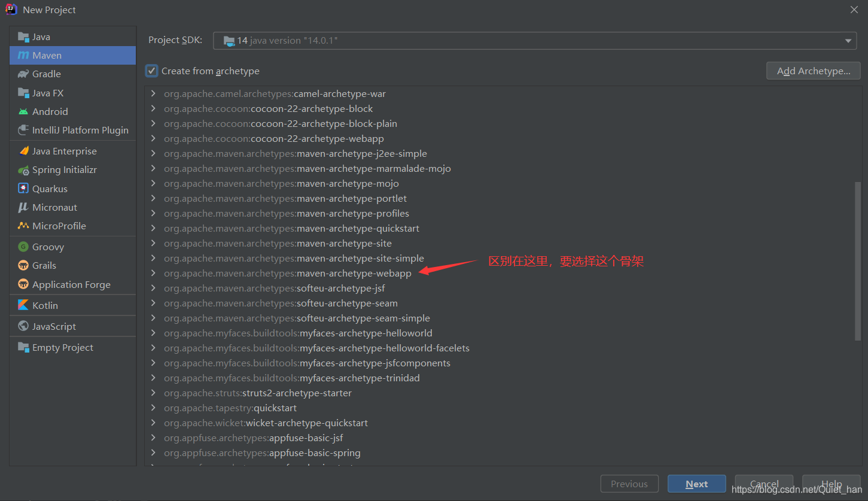
Task: Click the Android robot icon
Action: [23, 111]
